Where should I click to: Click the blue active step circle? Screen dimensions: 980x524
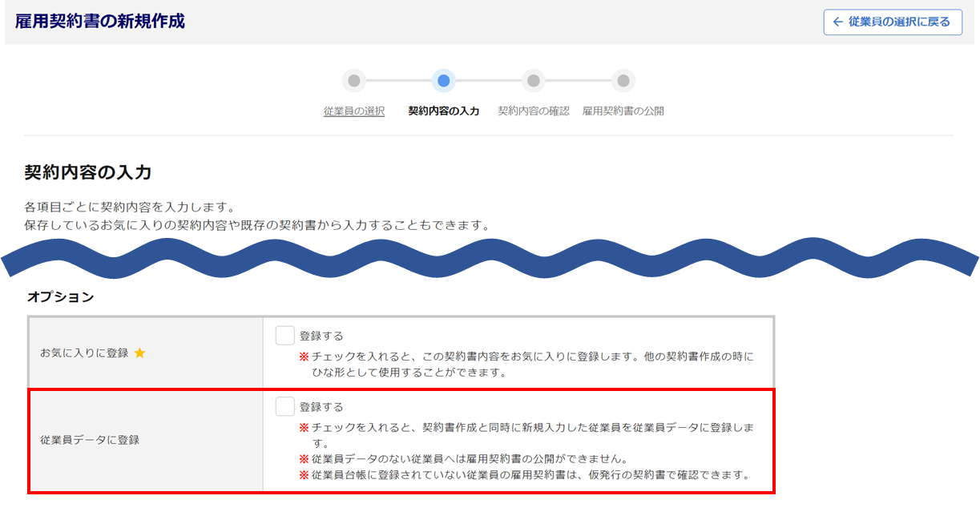pyautogui.click(x=444, y=81)
